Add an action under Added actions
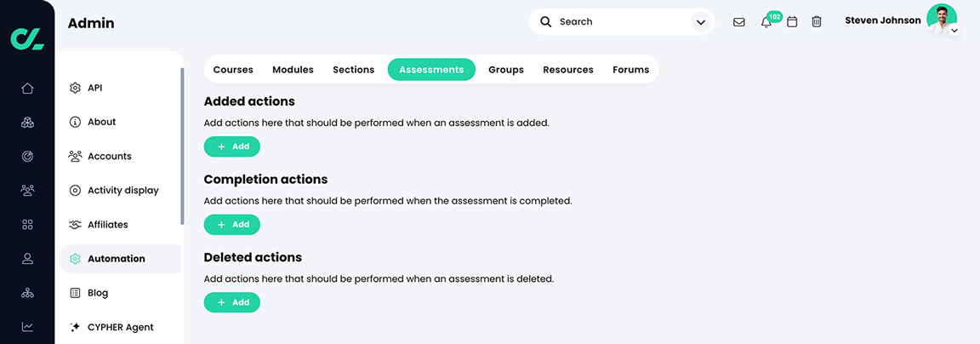 (x=232, y=146)
